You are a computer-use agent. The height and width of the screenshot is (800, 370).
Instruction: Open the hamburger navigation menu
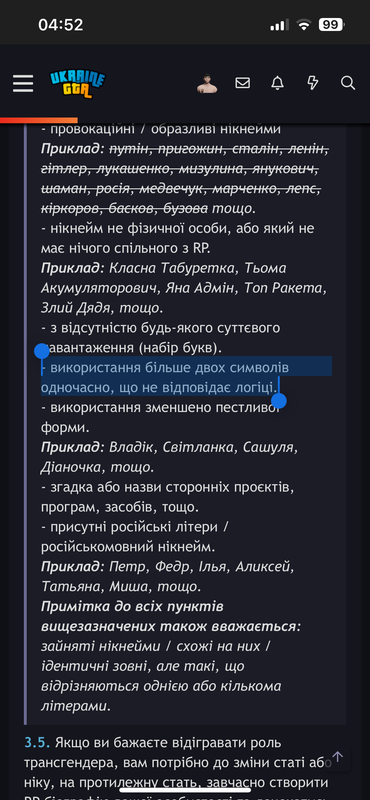coord(23,83)
